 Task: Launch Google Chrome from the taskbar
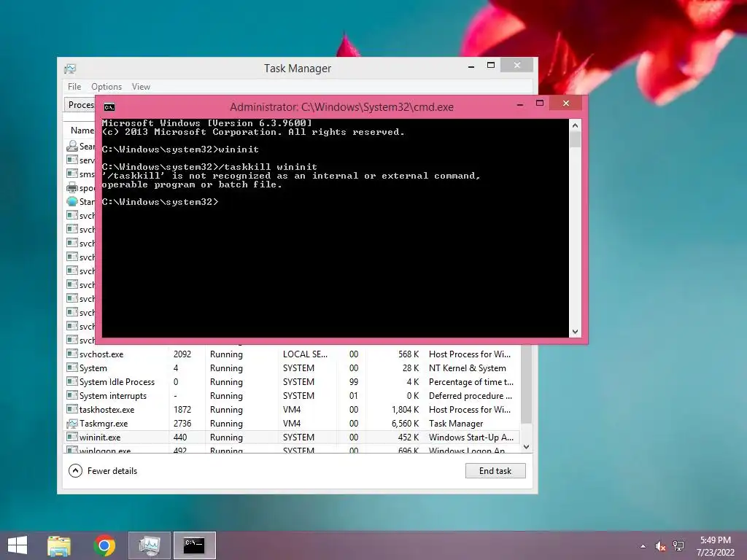[104, 545]
